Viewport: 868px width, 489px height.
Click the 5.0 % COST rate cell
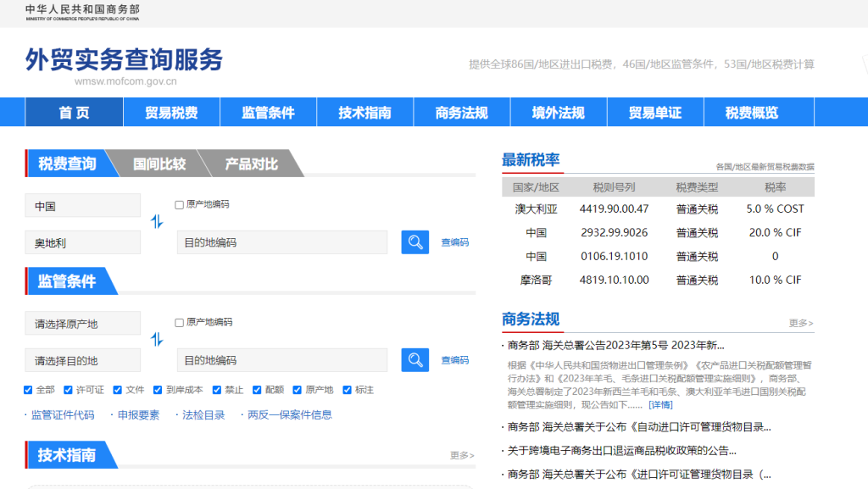(775, 209)
